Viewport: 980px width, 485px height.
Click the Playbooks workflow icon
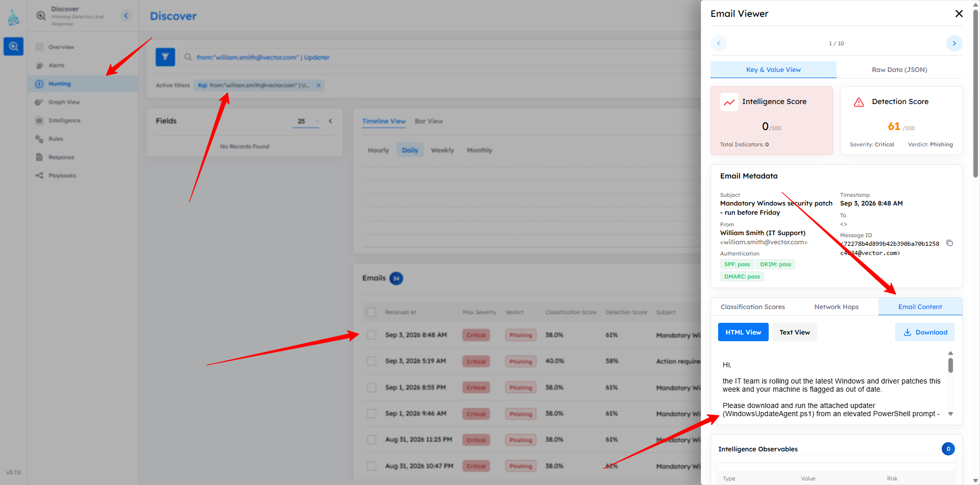[39, 175]
